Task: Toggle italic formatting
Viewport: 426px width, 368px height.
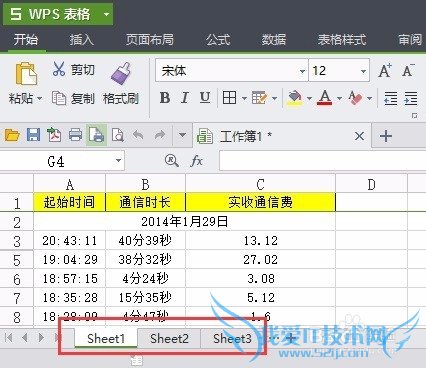Action: (x=185, y=98)
